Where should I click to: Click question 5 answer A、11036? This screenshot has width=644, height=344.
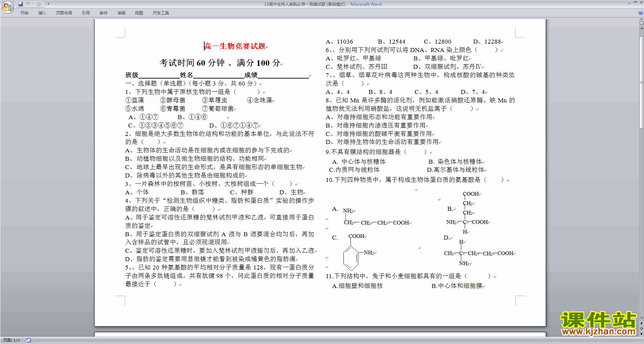pyautogui.click(x=339, y=42)
